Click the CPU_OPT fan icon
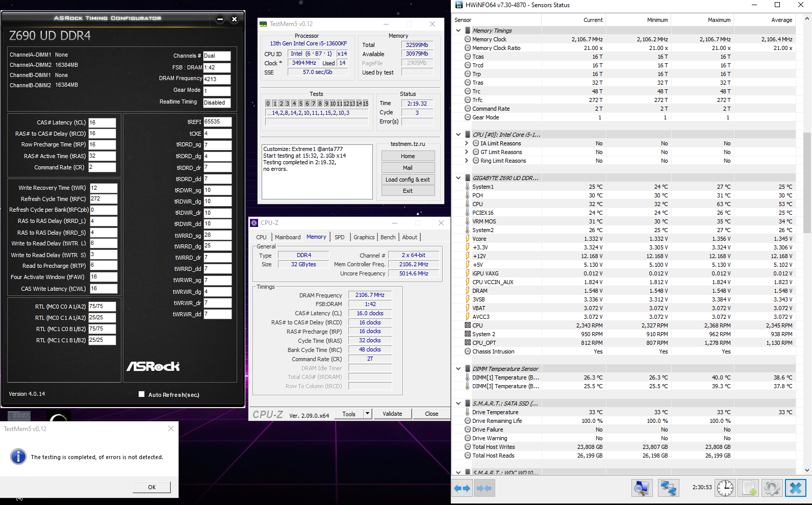The image size is (812, 505). coord(468,343)
